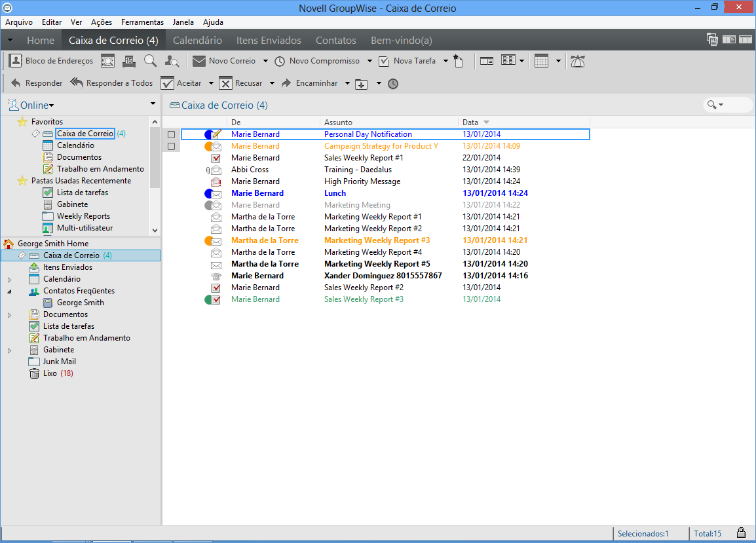The height and width of the screenshot is (543, 756).
Task: Expand the Calendário folder under George Smith Home
Action: pyautogui.click(x=9, y=279)
